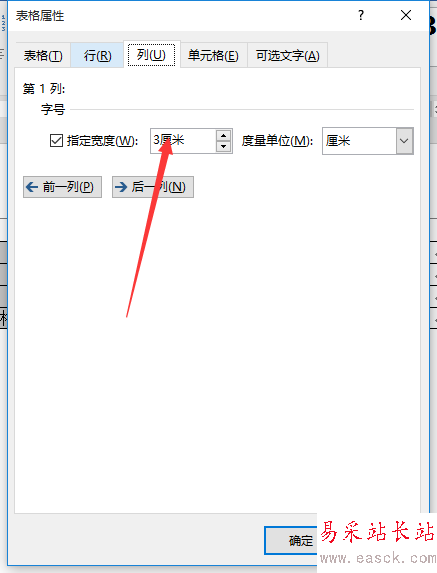Switch to the 表格(T) tab

pyautogui.click(x=43, y=56)
